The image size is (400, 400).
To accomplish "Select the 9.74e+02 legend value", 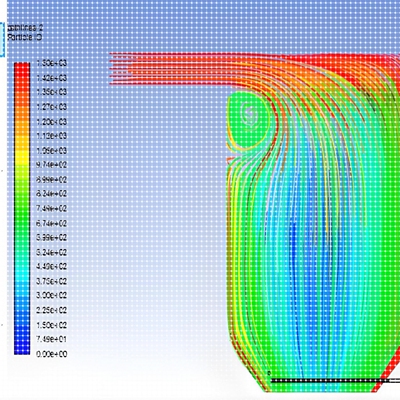I will point(52,165).
